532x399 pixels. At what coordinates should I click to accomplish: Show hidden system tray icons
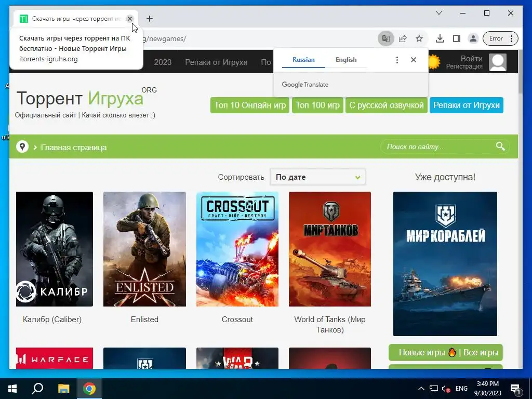tap(421, 389)
